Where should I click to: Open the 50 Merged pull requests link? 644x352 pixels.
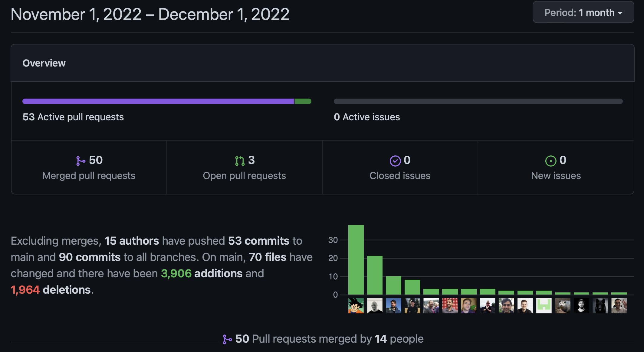pyautogui.click(x=89, y=168)
